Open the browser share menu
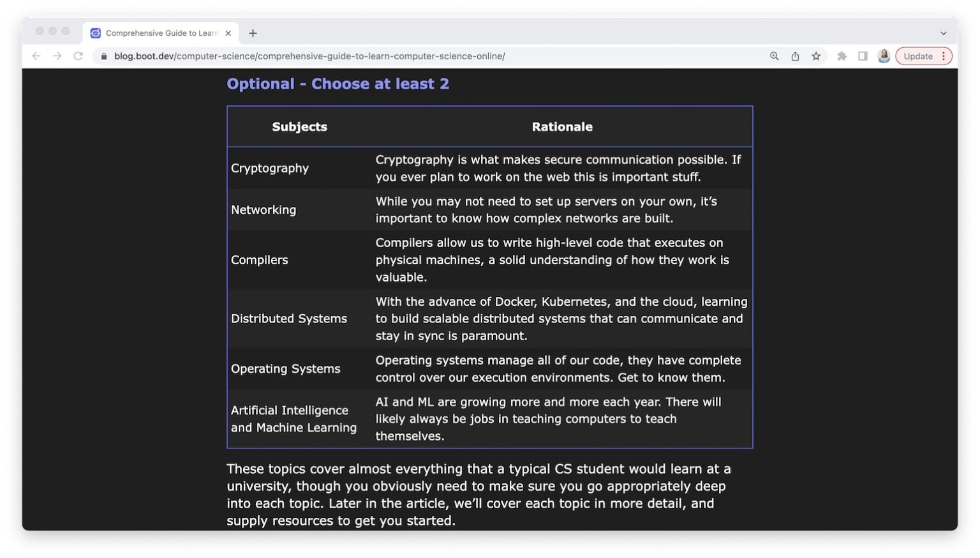This screenshot has width=980, height=558. tap(795, 56)
